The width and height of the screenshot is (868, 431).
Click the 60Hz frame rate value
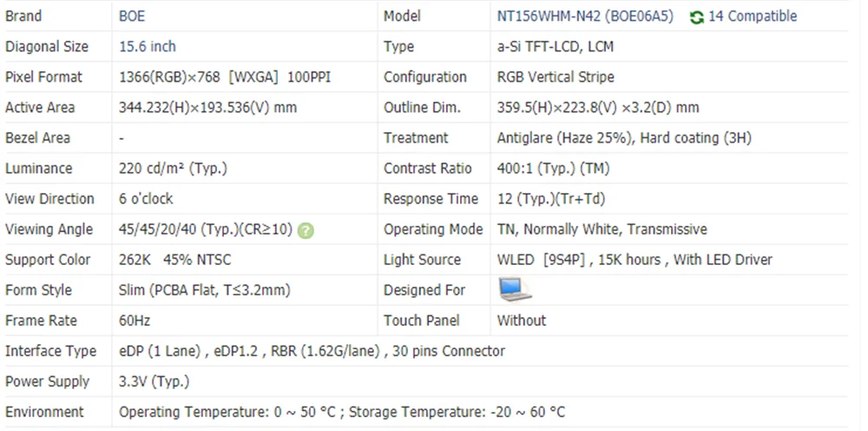(x=135, y=321)
